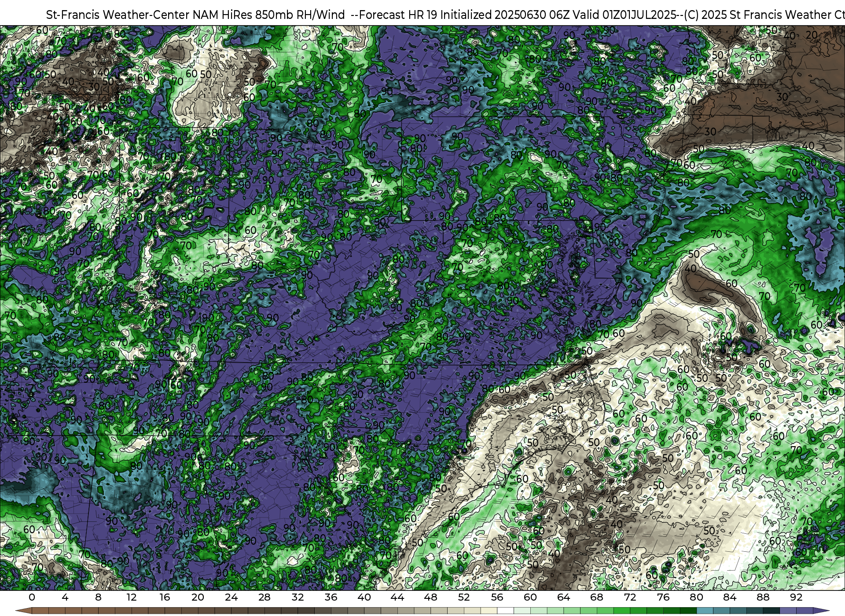Click the colorbar tick label '32'
Screen dimensions: 845x616
pyautogui.click(x=298, y=597)
